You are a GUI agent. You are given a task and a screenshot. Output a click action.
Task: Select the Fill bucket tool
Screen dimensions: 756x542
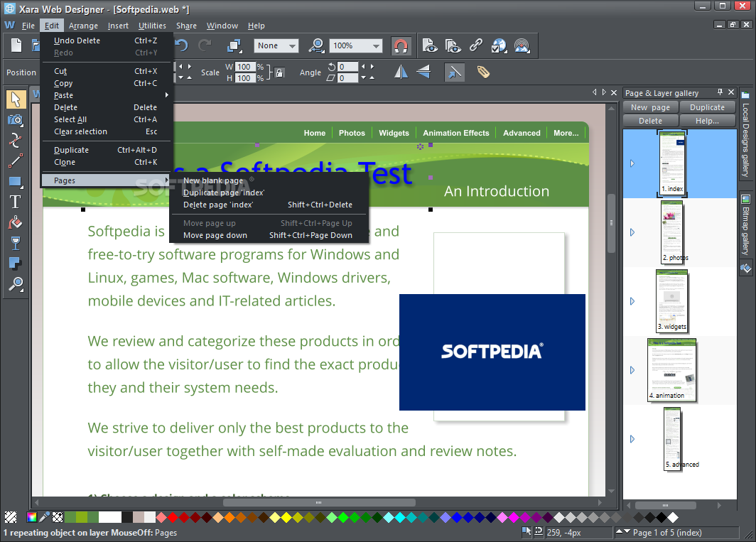(x=16, y=223)
